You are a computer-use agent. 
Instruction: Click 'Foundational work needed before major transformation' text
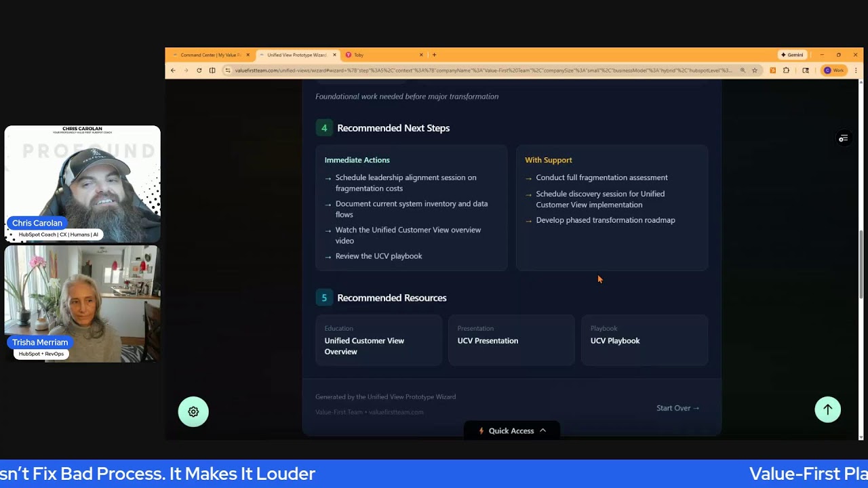pos(407,96)
